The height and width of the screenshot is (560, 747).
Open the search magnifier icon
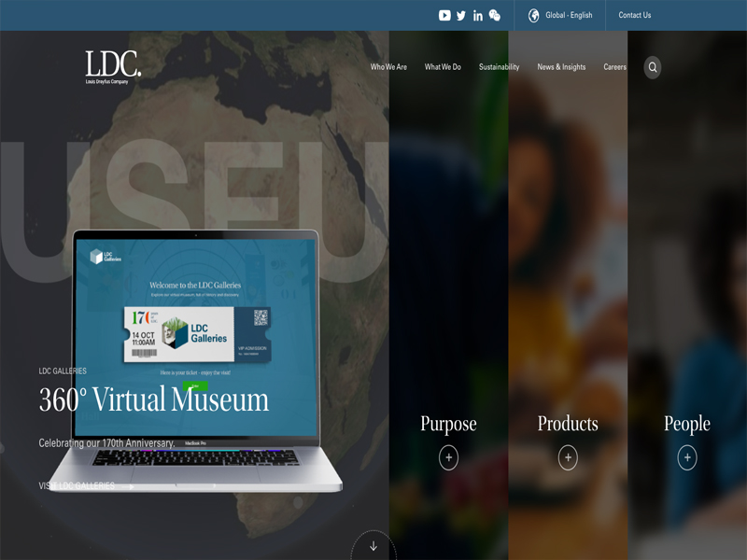[x=653, y=67]
